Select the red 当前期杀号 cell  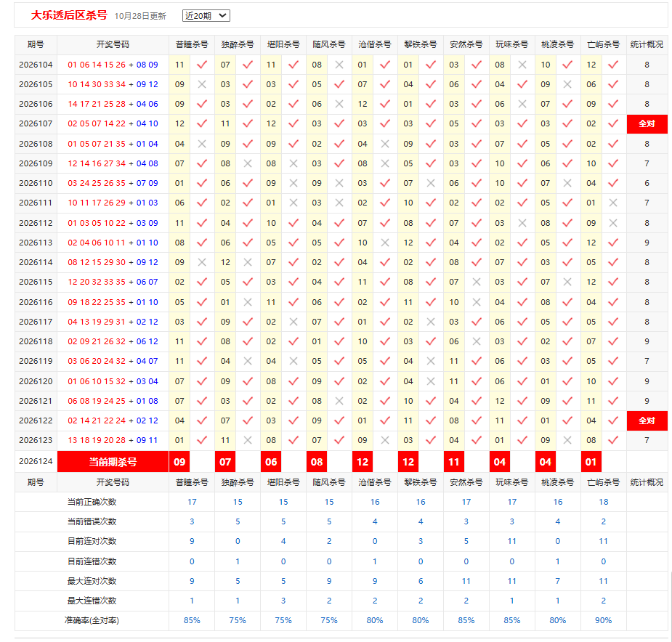[x=113, y=462]
